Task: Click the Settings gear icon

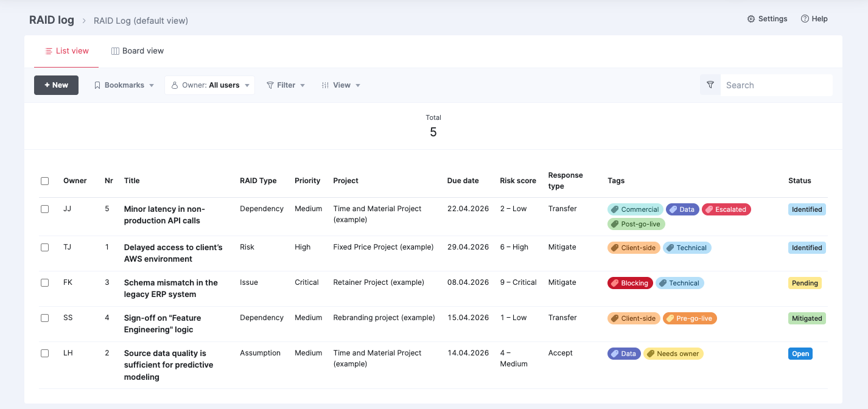Action: point(751,19)
